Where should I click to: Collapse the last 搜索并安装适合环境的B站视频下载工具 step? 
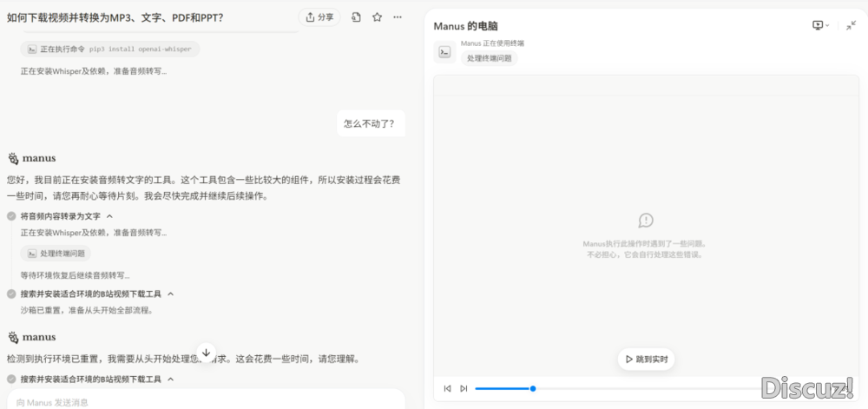click(170, 379)
